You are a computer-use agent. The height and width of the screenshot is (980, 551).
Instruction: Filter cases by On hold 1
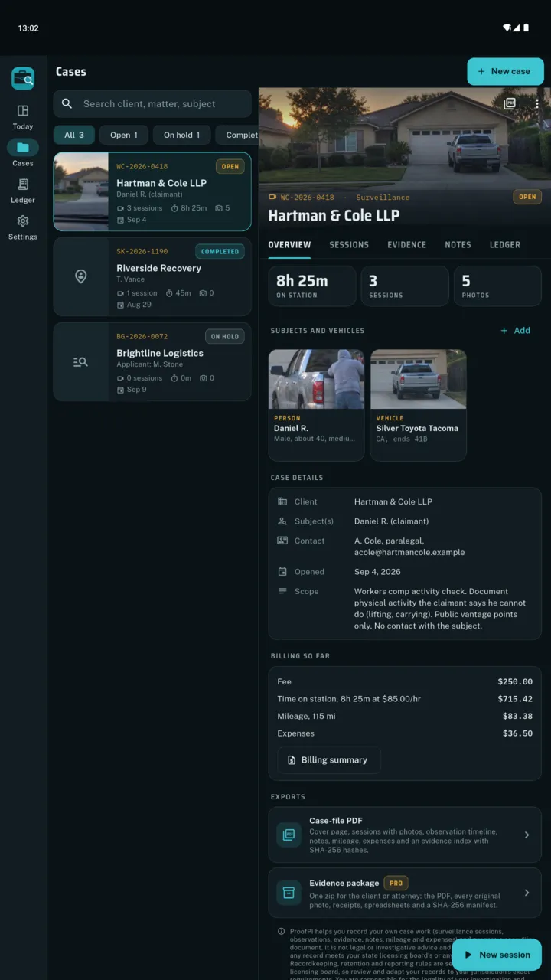(181, 135)
